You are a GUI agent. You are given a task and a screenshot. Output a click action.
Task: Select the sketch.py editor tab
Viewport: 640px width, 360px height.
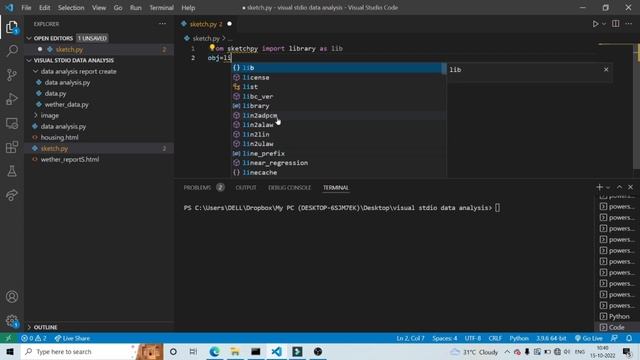[206, 24]
